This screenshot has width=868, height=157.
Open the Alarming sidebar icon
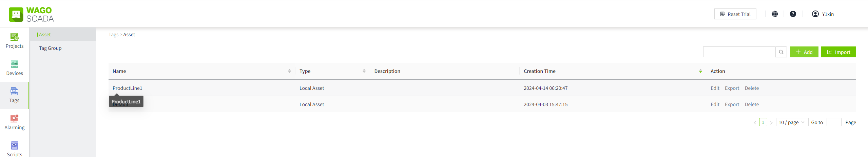click(14, 118)
